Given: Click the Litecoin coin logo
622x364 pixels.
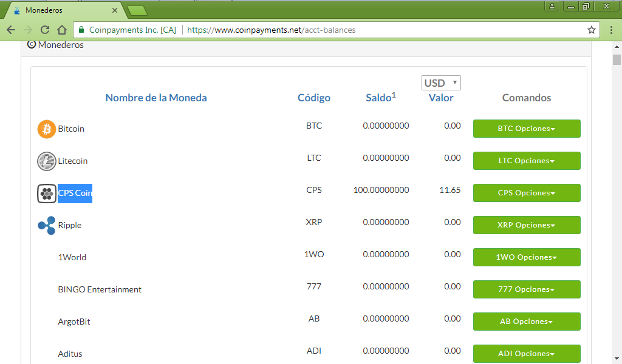Looking at the screenshot, I should point(46,161).
